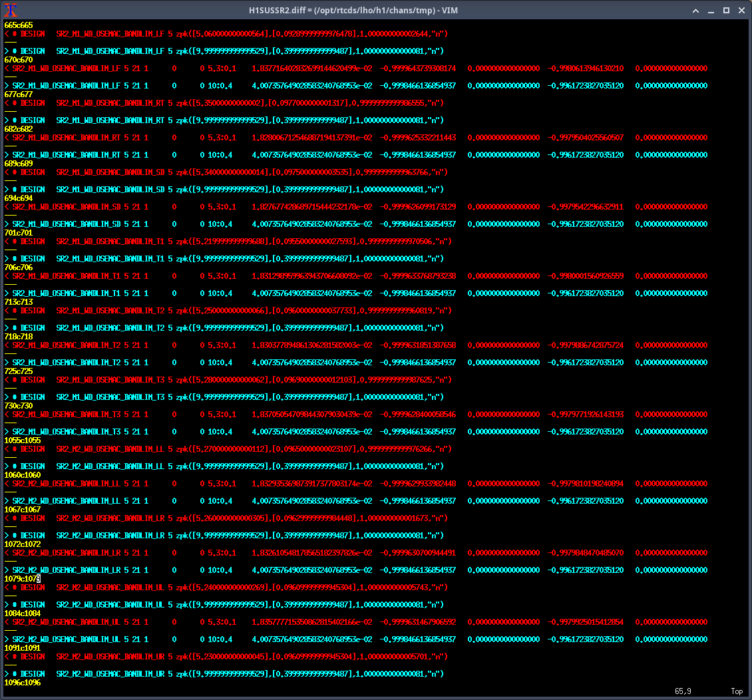Screen dimensions: 752x700
Task: Click the shade-window up arrow in title bar
Action: click(x=695, y=11)
